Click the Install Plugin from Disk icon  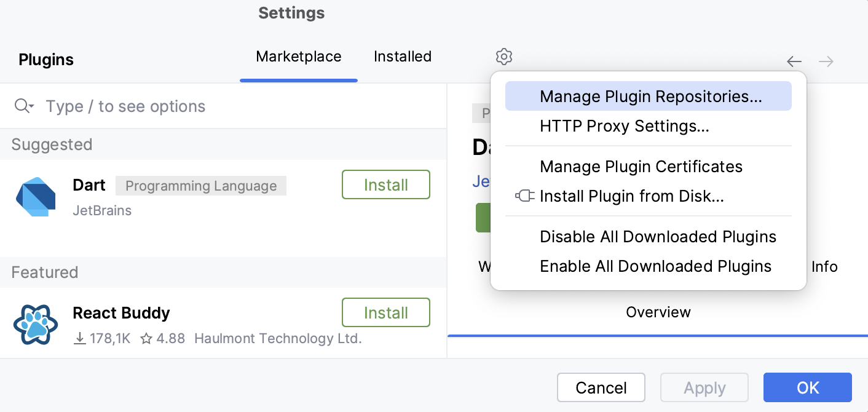[x=523, y=196]
